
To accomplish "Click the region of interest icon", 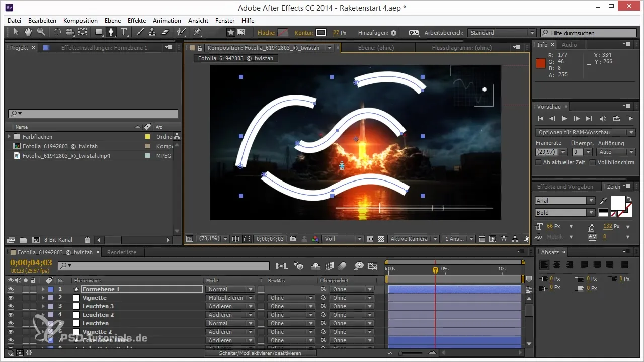I will 370,239.
